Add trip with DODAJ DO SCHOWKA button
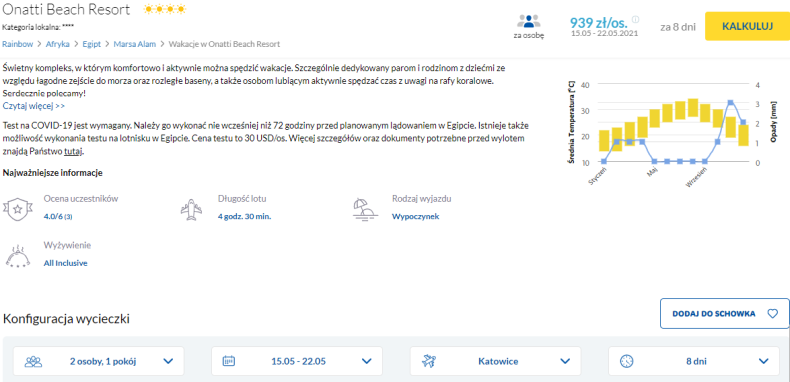Image resolution: width=790 pixels, height=382 pixels. click(725, 313)
